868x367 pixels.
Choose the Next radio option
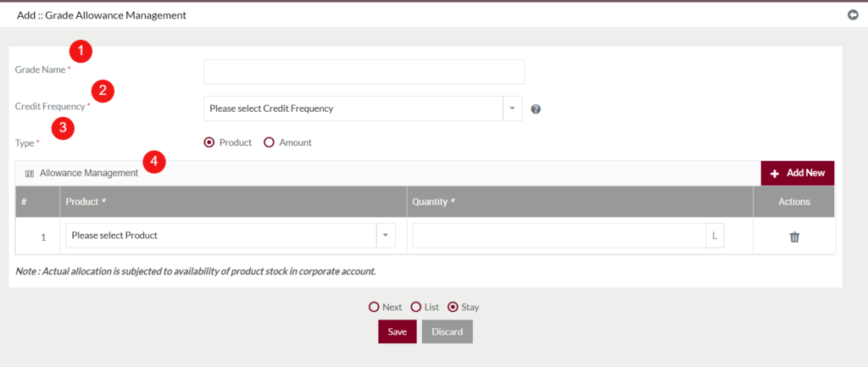pyautogui.click(x=374, y=307)
